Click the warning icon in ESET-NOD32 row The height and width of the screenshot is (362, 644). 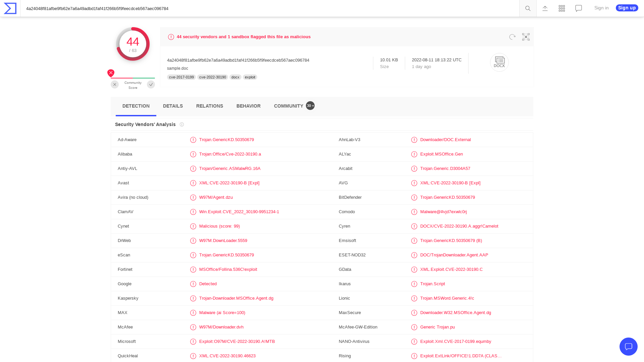pyautogui.click(x=414, y=255)
